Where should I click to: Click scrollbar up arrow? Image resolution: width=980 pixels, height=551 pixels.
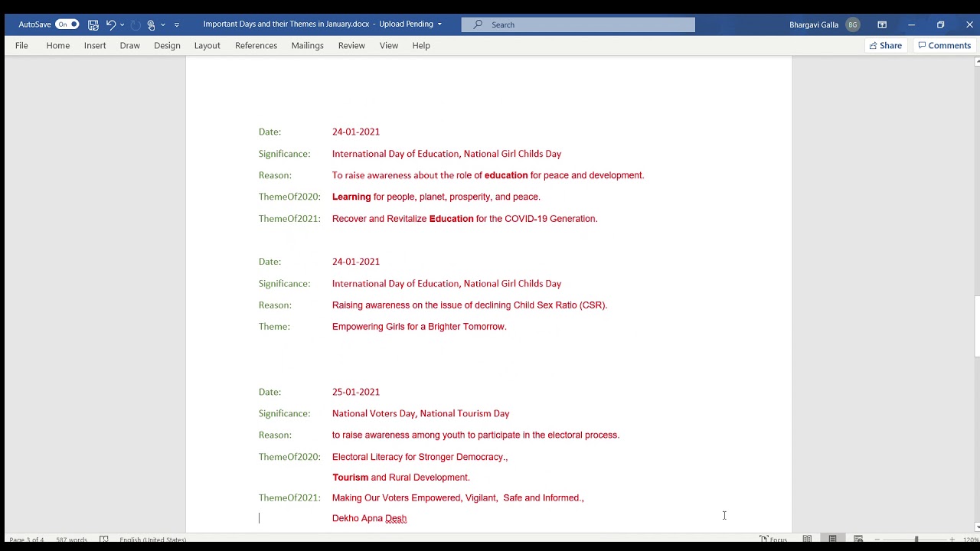pyautogui.click(x=977, y=62)
